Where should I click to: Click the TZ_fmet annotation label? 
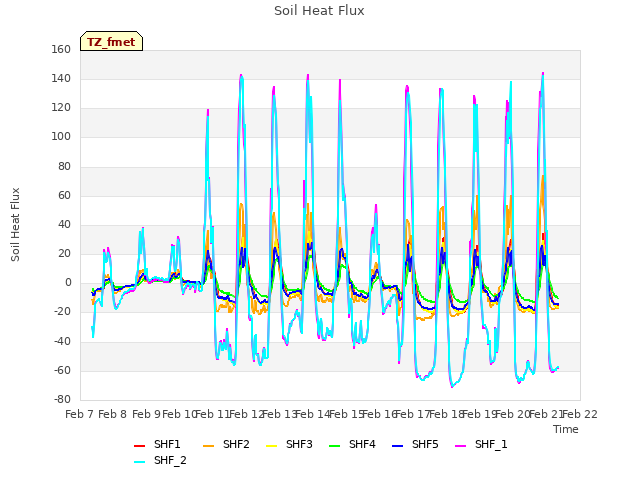(111, 42)
